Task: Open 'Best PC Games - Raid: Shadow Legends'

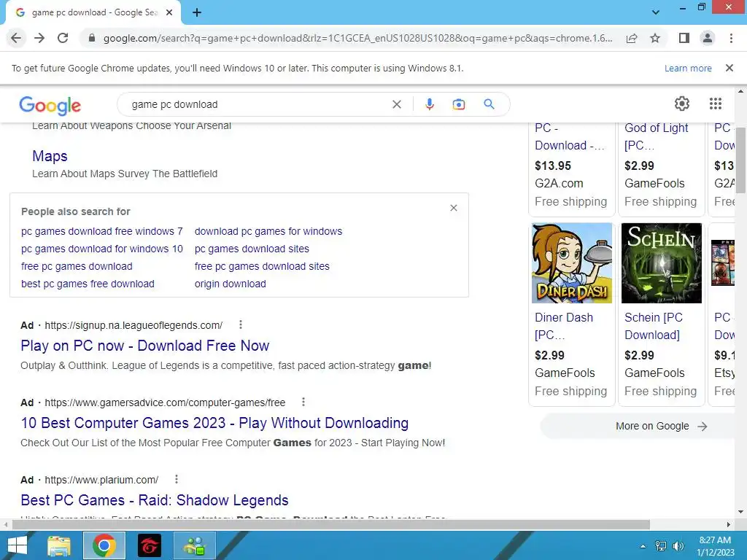Action: [x=155, y=500]
